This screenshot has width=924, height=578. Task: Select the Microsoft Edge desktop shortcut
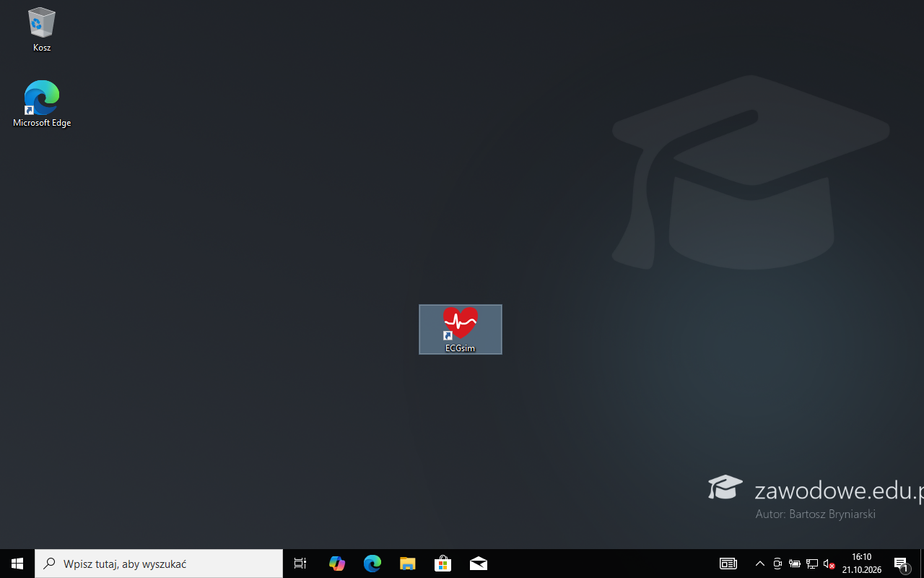pyautogui.click(x=42, y=104)
